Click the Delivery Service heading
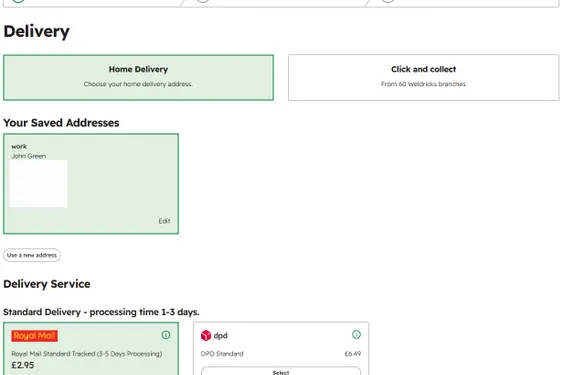Viewport: 564px width, 375px height. (x=47, y=284)
